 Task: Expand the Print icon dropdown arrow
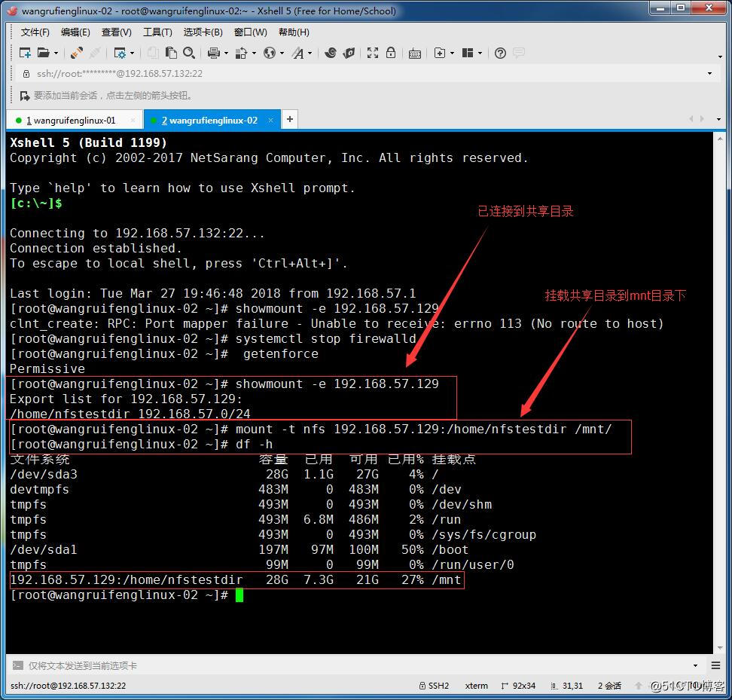point(227,53)
